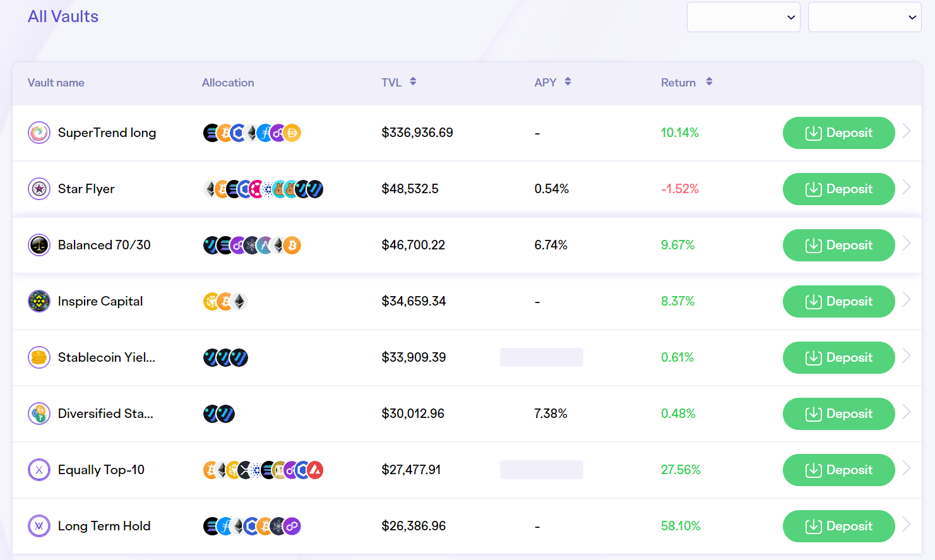
Task: Click the Inspire Capital vault icon
Action: (39, 301)
